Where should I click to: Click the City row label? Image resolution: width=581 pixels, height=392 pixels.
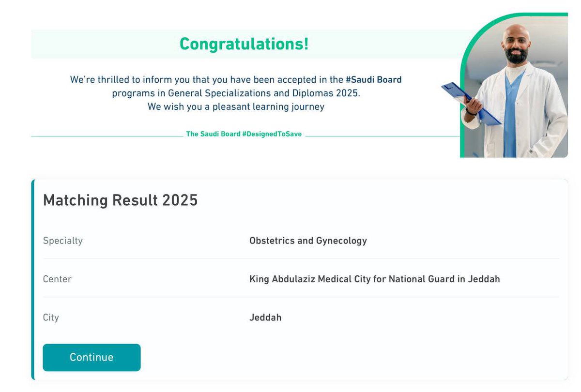[51, 318]
